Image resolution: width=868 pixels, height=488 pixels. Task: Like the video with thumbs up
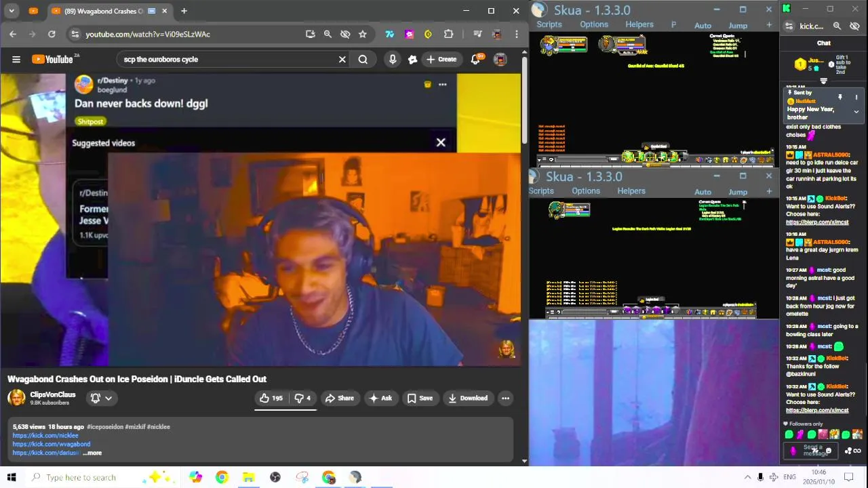coord(271,399)
